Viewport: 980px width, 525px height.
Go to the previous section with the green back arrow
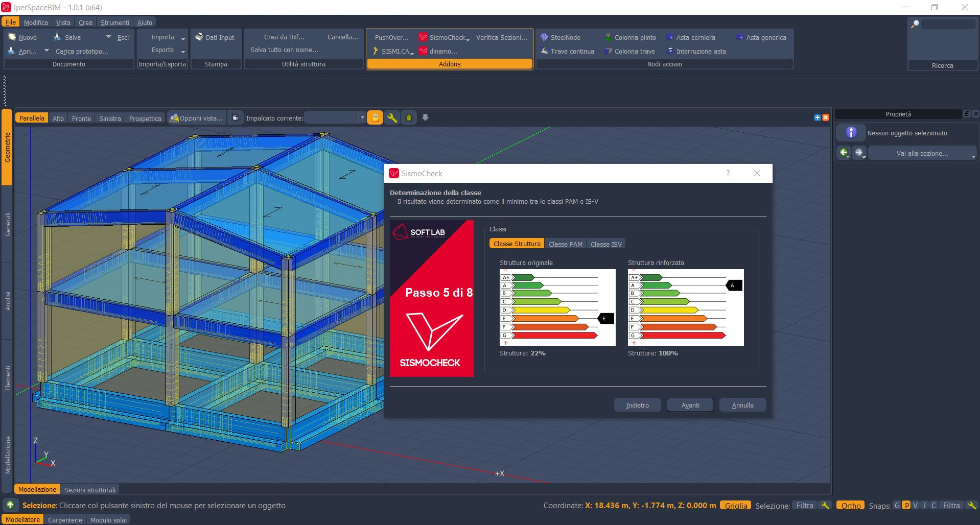(x=844, y=153)
